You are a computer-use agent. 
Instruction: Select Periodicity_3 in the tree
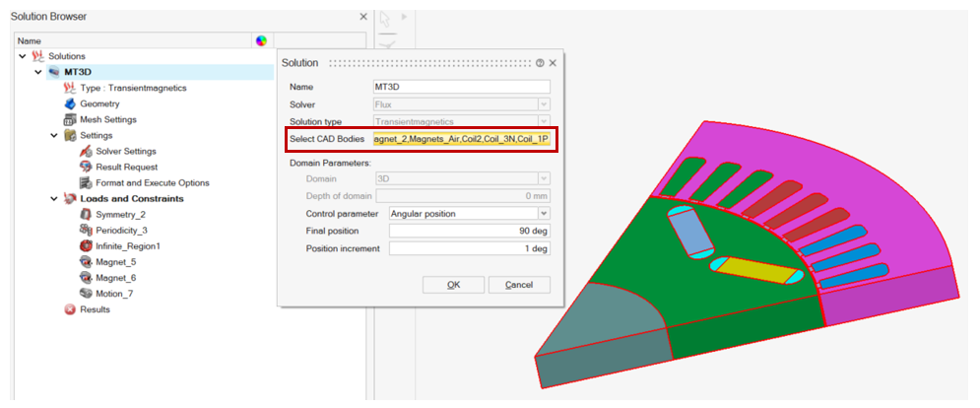[x=123, y=230]
